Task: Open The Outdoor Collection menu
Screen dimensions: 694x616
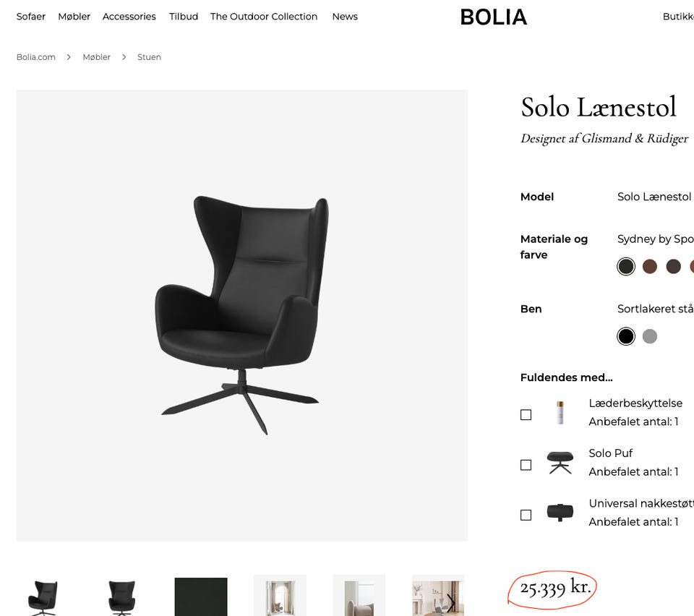Action: (263, 16)
